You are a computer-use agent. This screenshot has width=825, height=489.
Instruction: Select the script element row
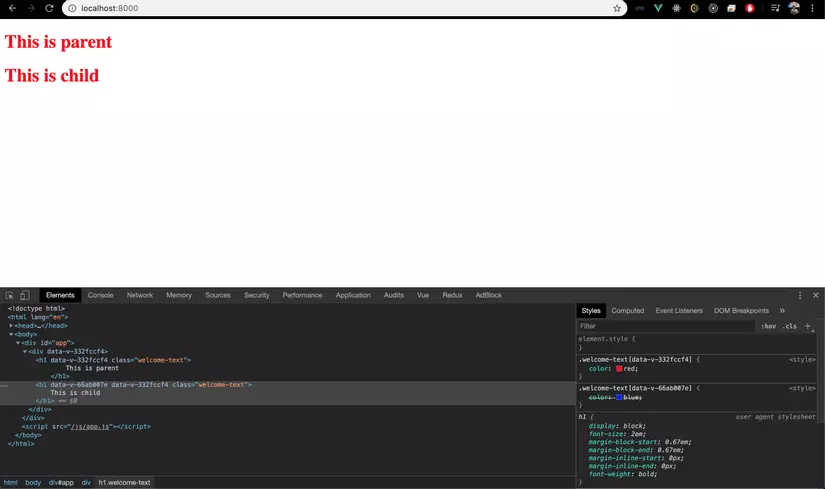86,426
